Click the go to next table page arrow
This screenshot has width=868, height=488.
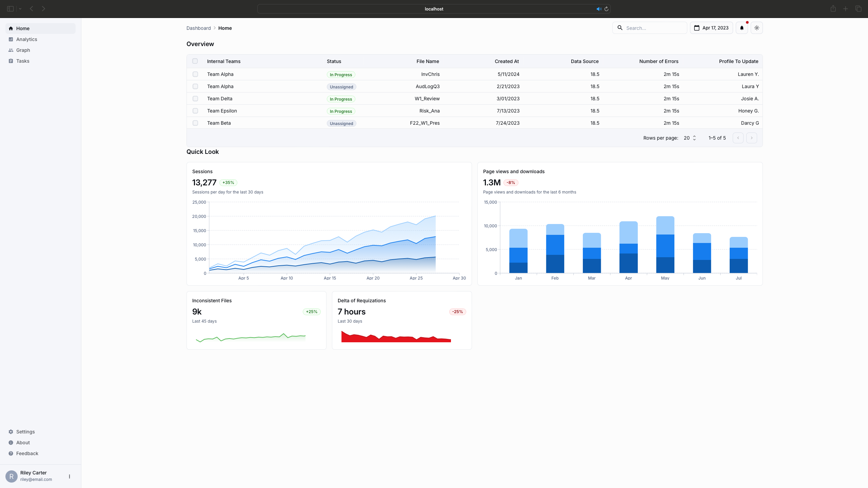point(751,138)
